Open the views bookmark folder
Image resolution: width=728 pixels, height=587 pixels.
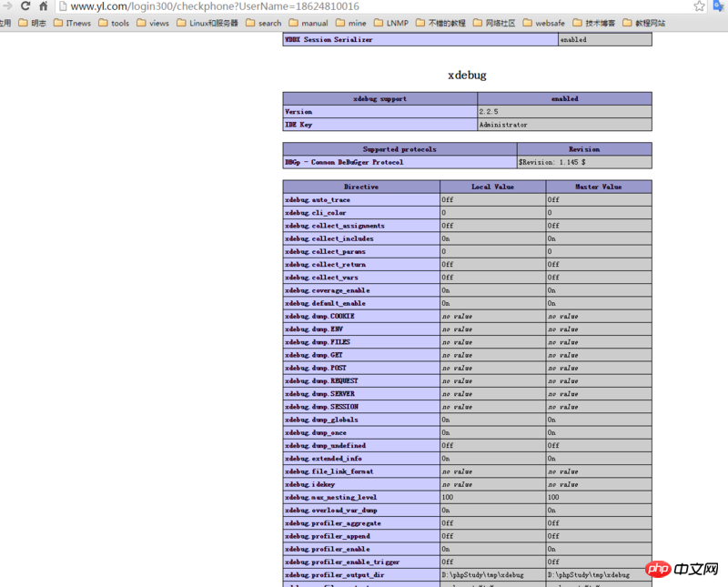[x=153, y=23]
